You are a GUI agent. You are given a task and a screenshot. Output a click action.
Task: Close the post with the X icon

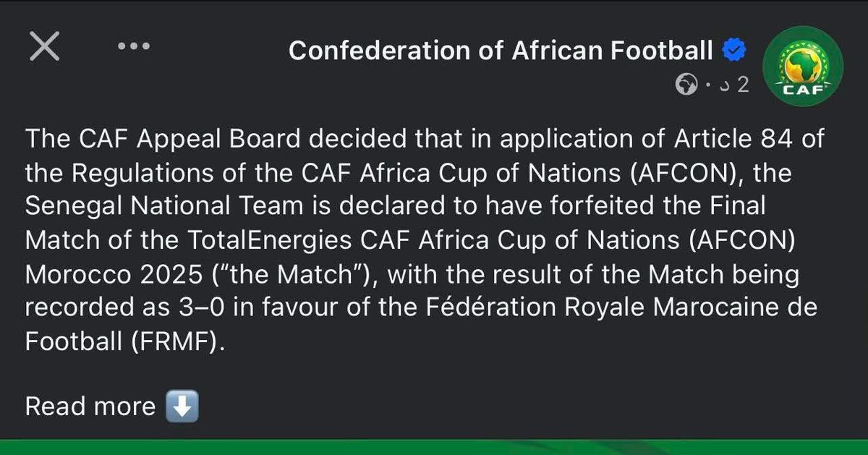coord(43,48)
